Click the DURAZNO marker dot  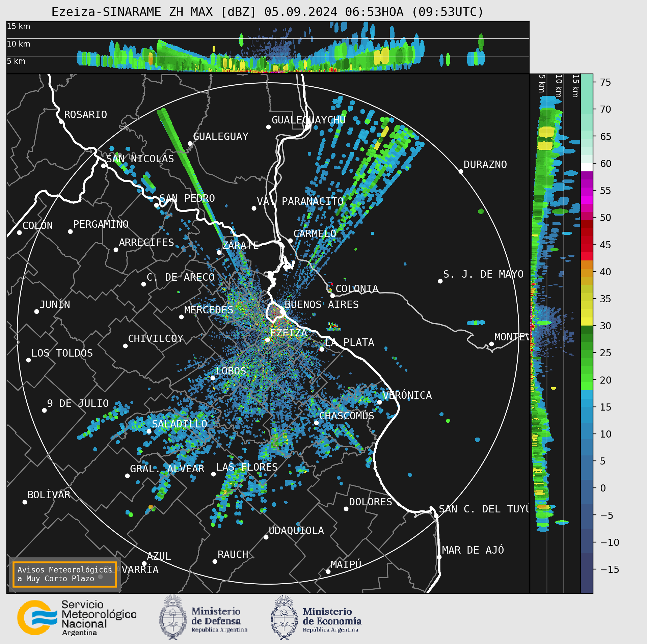[461, 171]
